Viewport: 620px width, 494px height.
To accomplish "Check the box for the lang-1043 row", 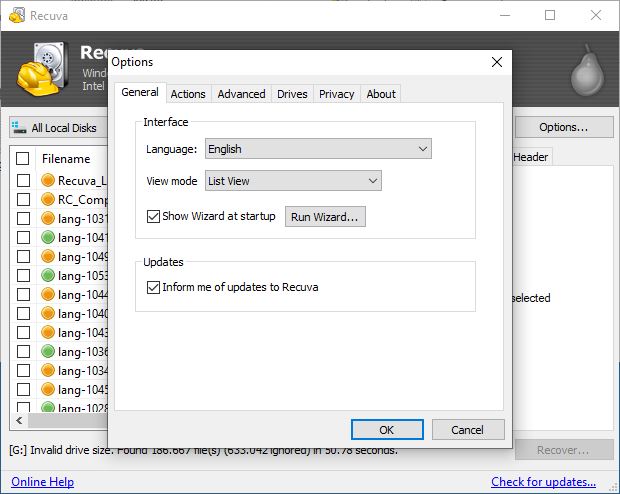I will [23, 332].
